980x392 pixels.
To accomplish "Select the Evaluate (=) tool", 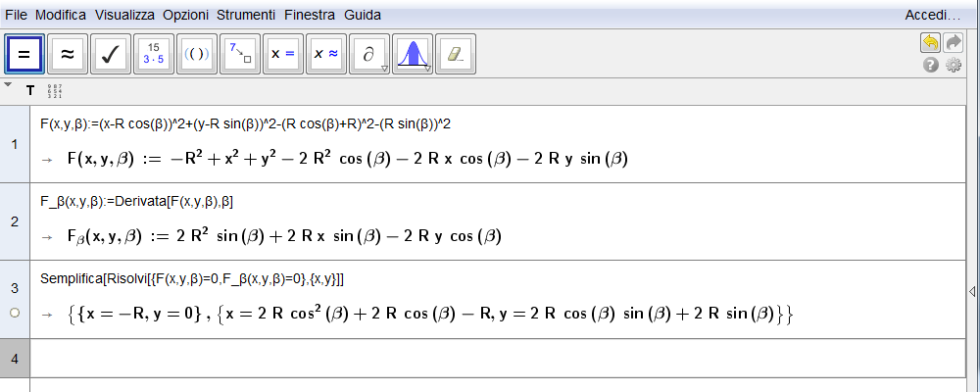I will (x=24, y=55).
